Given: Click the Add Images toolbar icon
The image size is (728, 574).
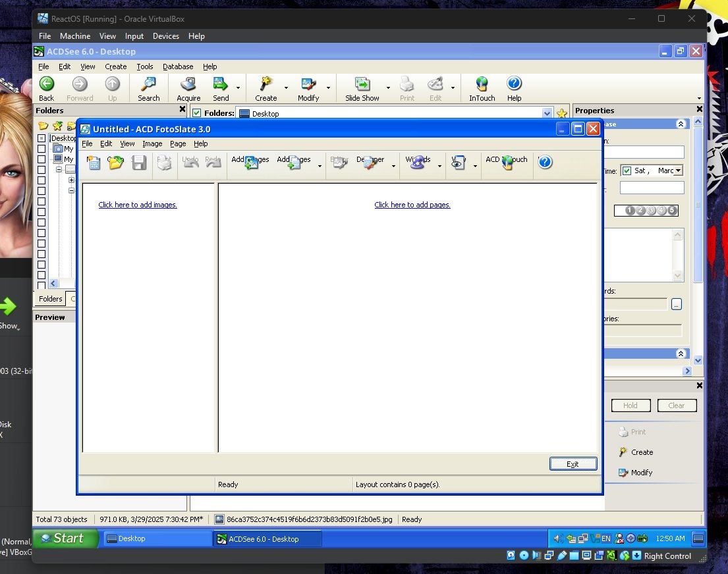Looking at the screenshot, I should click(251, 163).
